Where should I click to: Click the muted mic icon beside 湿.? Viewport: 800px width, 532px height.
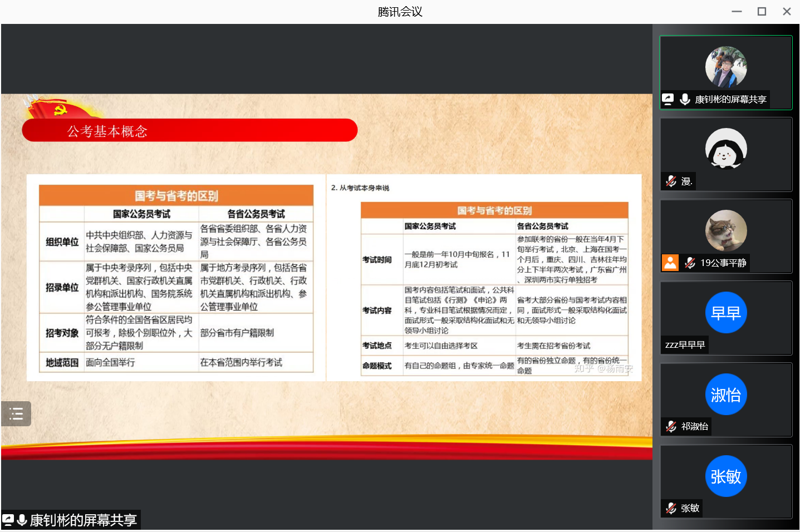click(x=671, y=181)
